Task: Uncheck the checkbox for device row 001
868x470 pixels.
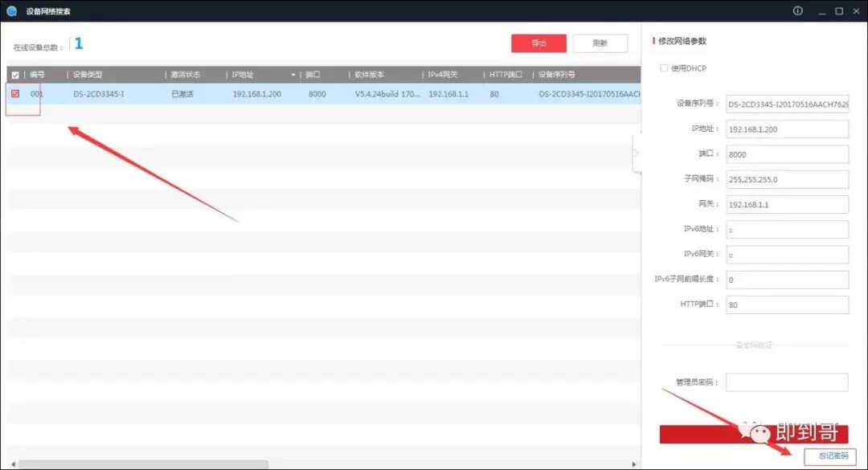Action: coord(15,93)
